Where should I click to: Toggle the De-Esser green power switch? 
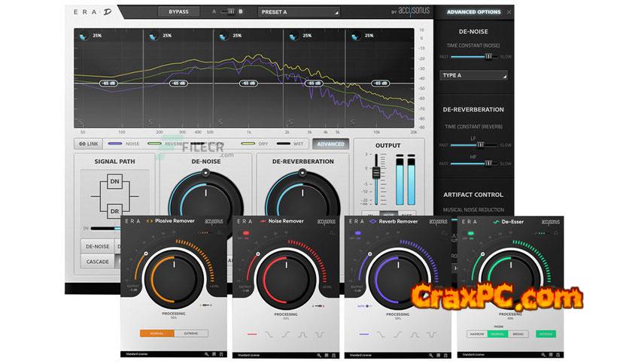(x=471, y=233)
